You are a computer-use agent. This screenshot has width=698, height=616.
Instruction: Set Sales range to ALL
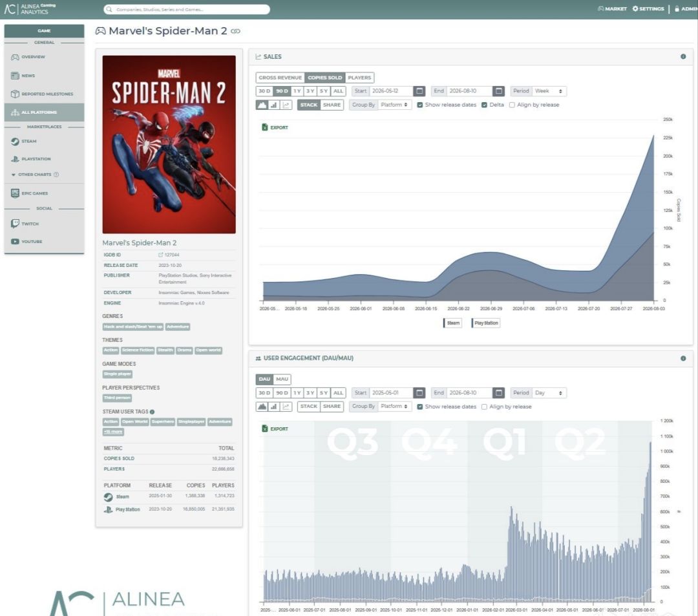pyautogui.click(x=338, y=91)
